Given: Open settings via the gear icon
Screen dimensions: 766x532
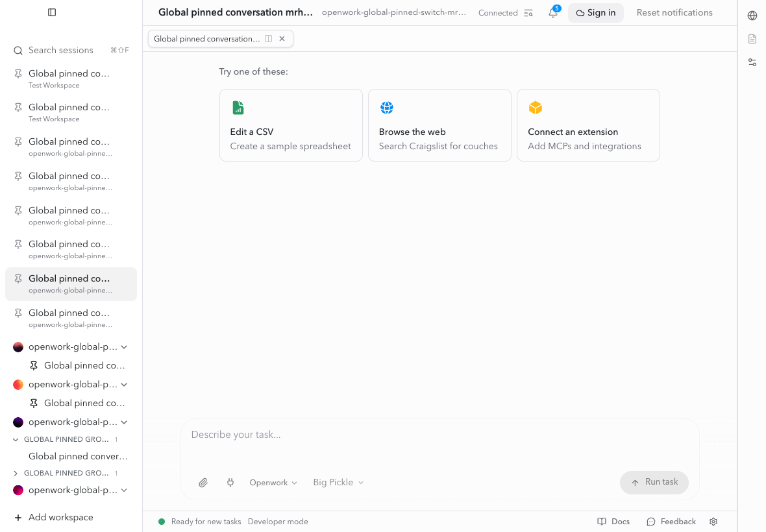Looking at the screenshot, I should tap(713, 522).
